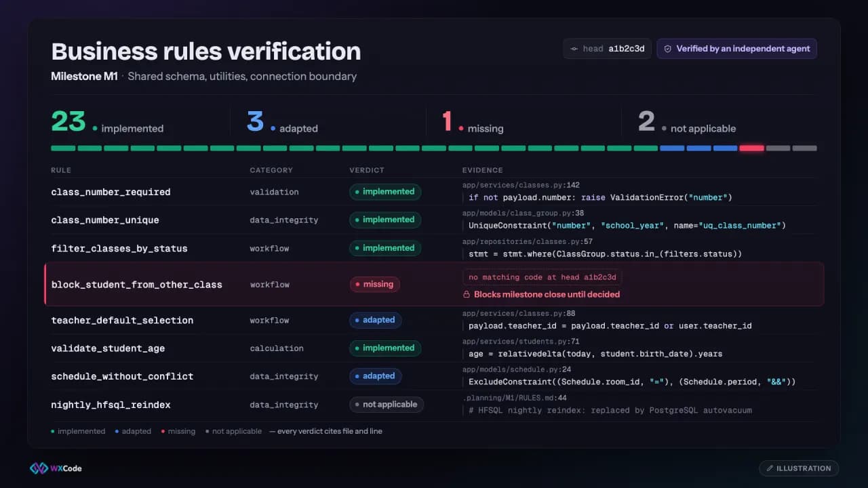Click the adapted pill for schedule_without_conflict

[x=375, y=376]
